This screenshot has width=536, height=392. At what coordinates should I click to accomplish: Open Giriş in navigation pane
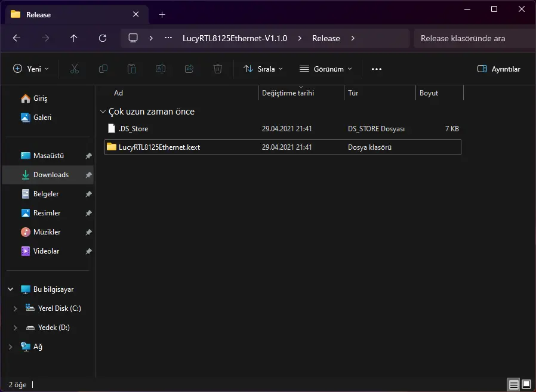coord(48,98)
